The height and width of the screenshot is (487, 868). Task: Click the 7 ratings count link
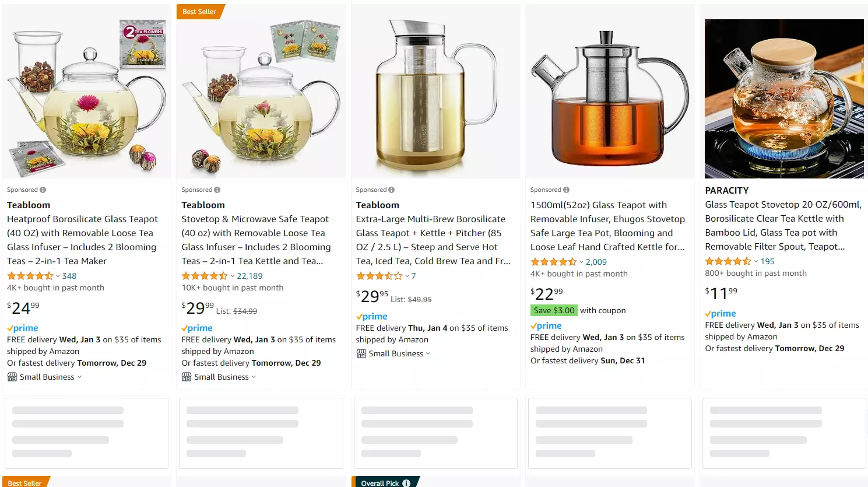413,276
